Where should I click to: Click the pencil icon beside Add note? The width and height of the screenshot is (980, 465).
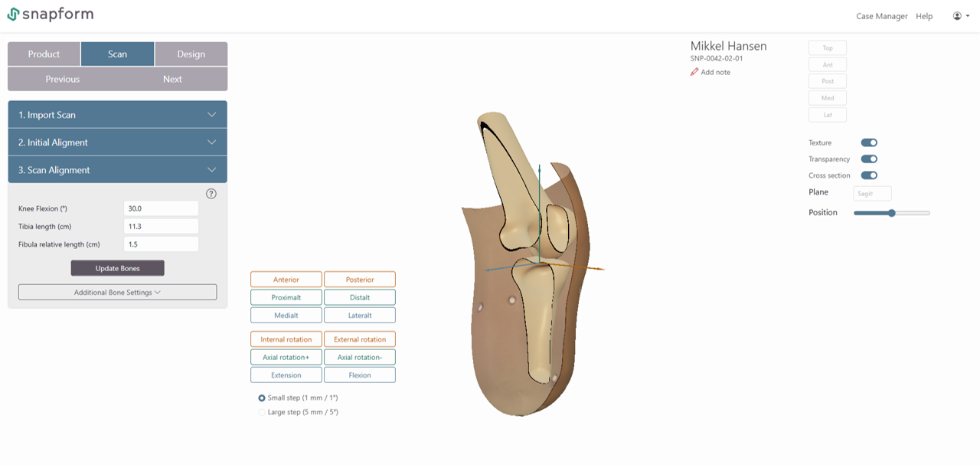694,72
